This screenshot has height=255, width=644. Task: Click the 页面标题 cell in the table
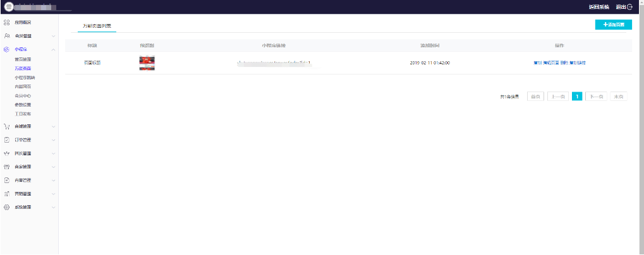[92, 63]
